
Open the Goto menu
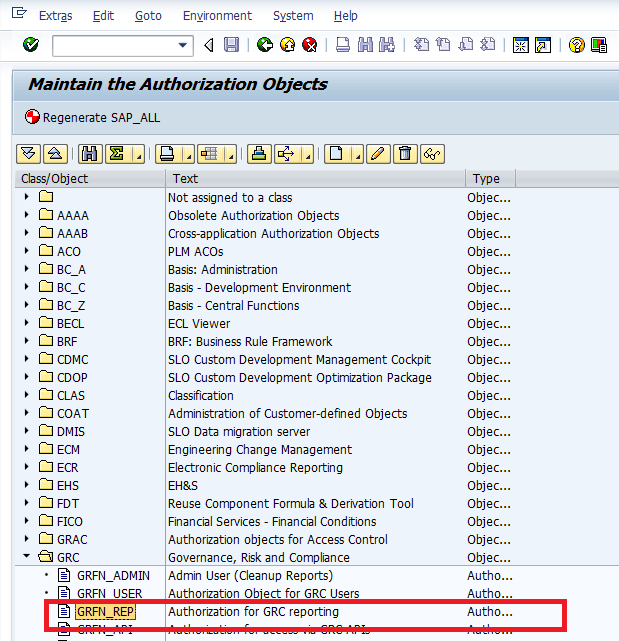point(148,16)
